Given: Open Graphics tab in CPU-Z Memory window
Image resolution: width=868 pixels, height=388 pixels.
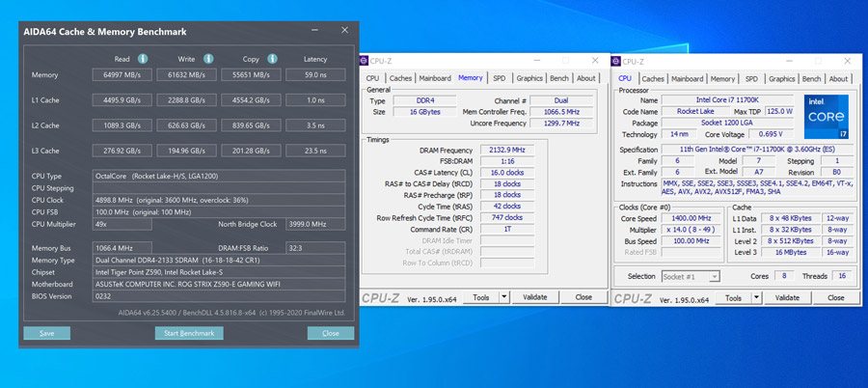Looking at the screenshot, I should [529, 78].
